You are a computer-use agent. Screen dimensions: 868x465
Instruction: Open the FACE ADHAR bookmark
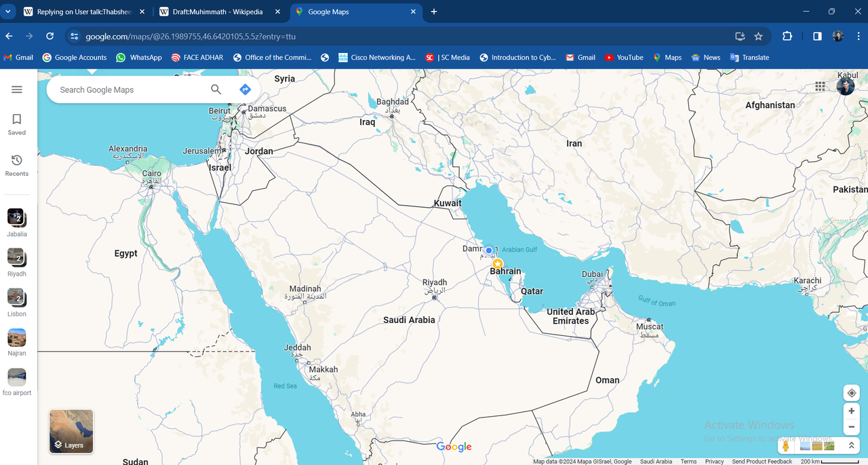click(x=197, y=58)
